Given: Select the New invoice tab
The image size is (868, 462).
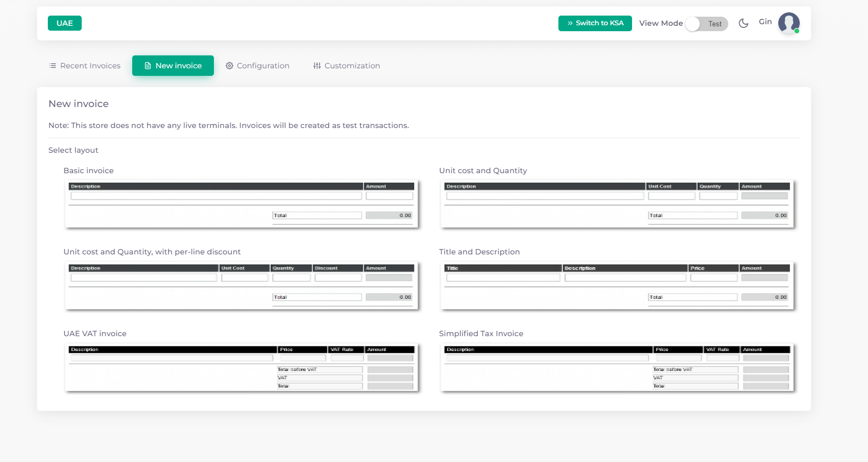Looking at the screenshot, I should pos(173,66).
